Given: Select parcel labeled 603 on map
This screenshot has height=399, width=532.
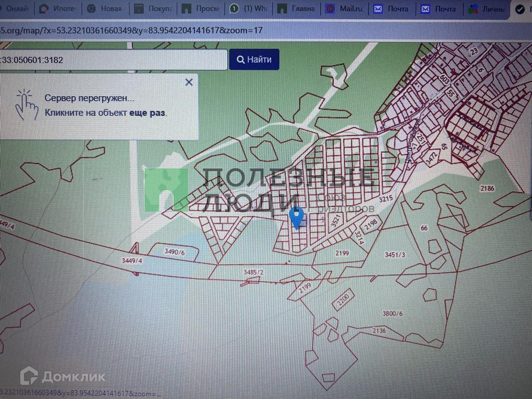Looking at the screenshot, I should pyautogui.click(x=444, y=79).
